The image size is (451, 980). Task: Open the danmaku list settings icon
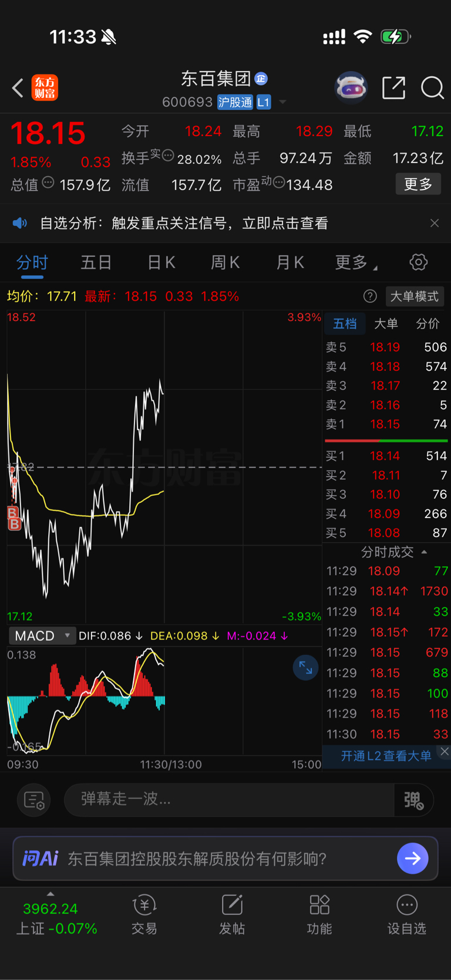[34, 799]
